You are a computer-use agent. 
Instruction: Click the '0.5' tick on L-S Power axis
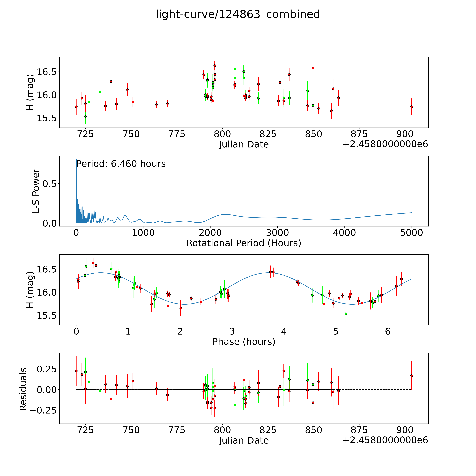click(50, 184)
